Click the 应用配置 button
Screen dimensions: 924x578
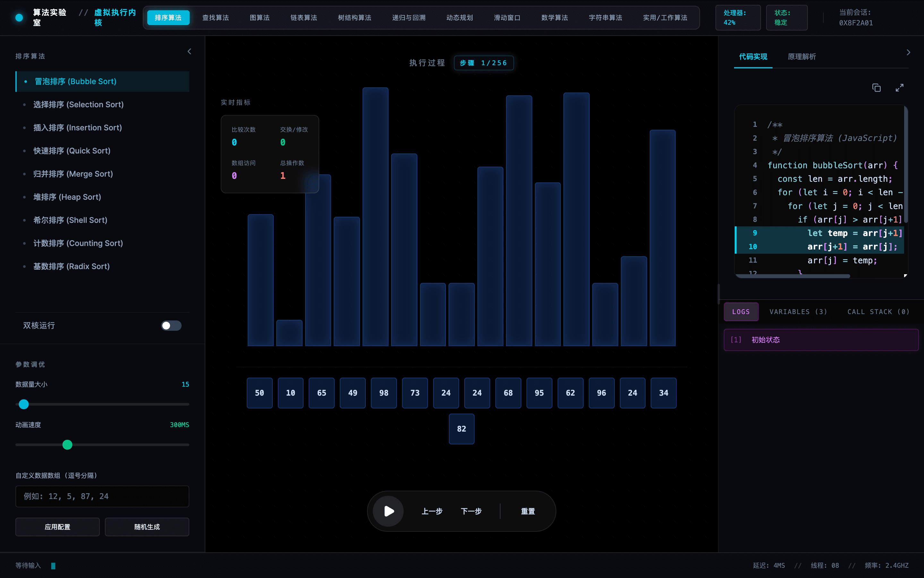click(x=57, y=527)
